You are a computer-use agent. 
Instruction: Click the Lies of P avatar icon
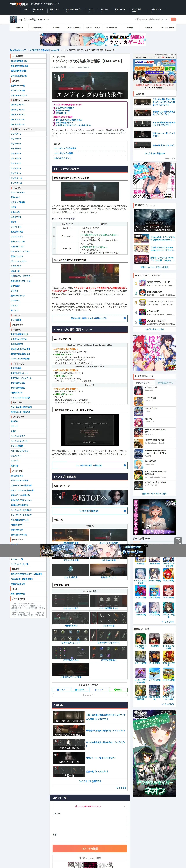(13, 19)
